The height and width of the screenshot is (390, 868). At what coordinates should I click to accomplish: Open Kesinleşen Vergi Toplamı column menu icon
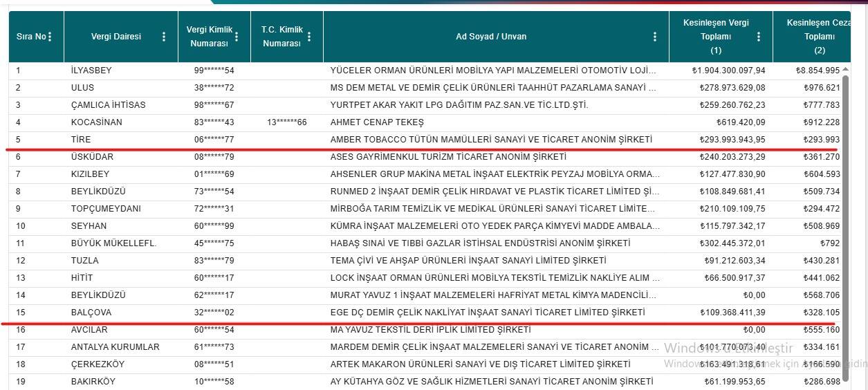759,37
